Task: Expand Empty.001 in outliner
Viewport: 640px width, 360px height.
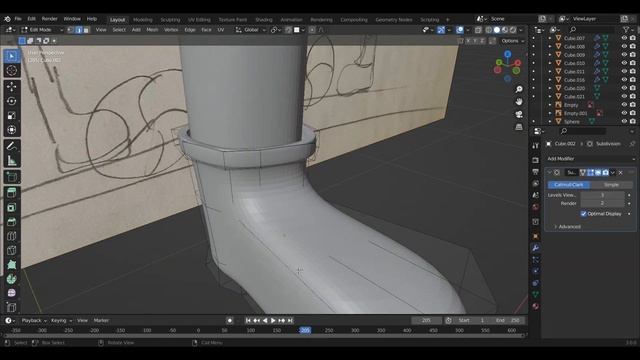Action: (x=550, y=113)
